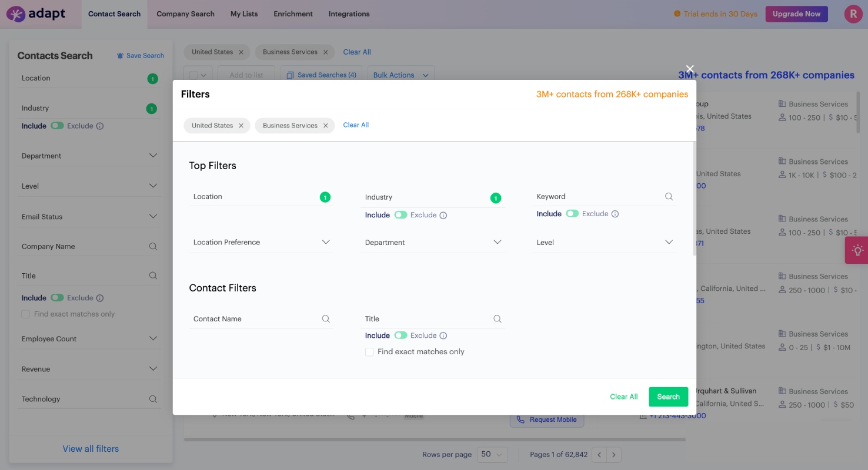Open My Lists tab
868x470 pixels.
pos(244,14)
